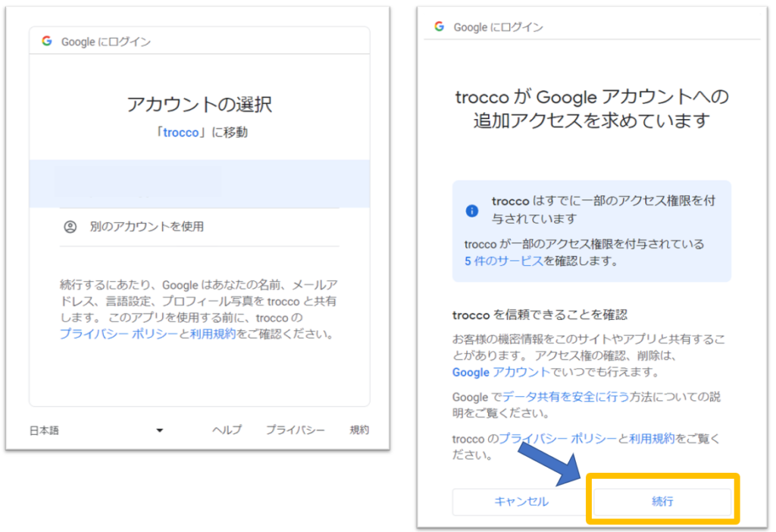
Task: Click the blue info icon in the notice
Action: pos(472,211)
